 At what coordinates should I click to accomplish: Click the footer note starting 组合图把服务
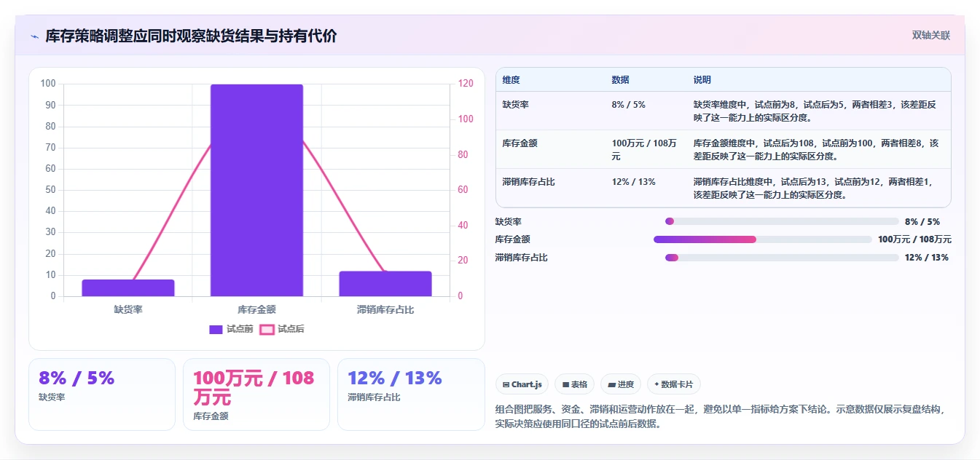pos(722,416)
